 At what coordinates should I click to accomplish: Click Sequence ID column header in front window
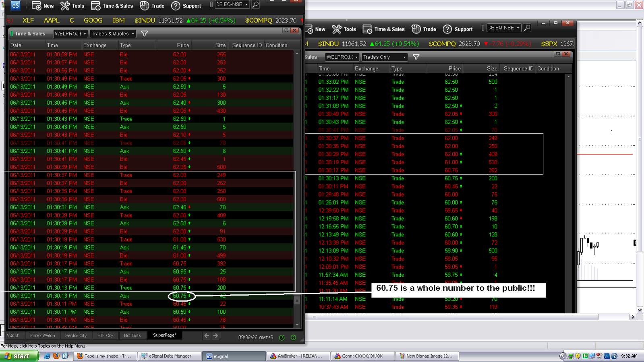(x=247, y=46)
